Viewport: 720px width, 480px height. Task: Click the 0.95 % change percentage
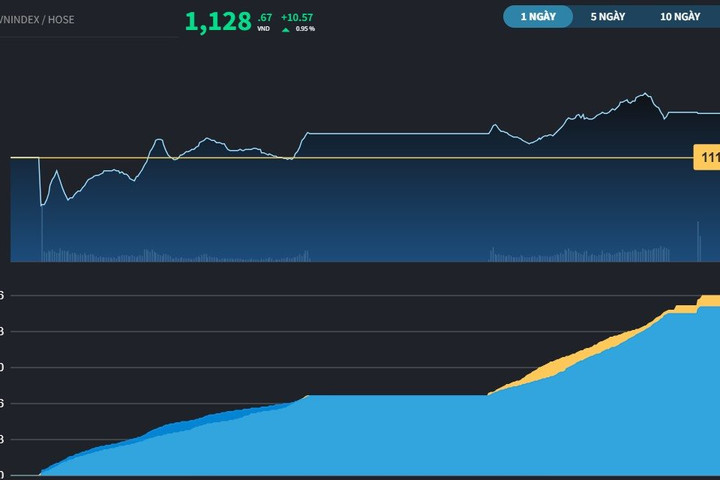[x=305, y=29]
